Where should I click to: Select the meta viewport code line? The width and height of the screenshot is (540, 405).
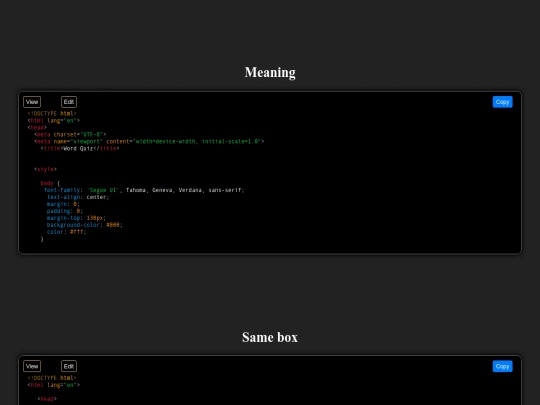coord(149,141)
